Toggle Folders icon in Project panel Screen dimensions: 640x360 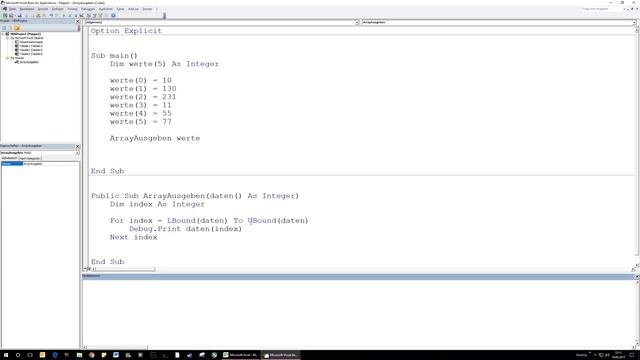17,28
